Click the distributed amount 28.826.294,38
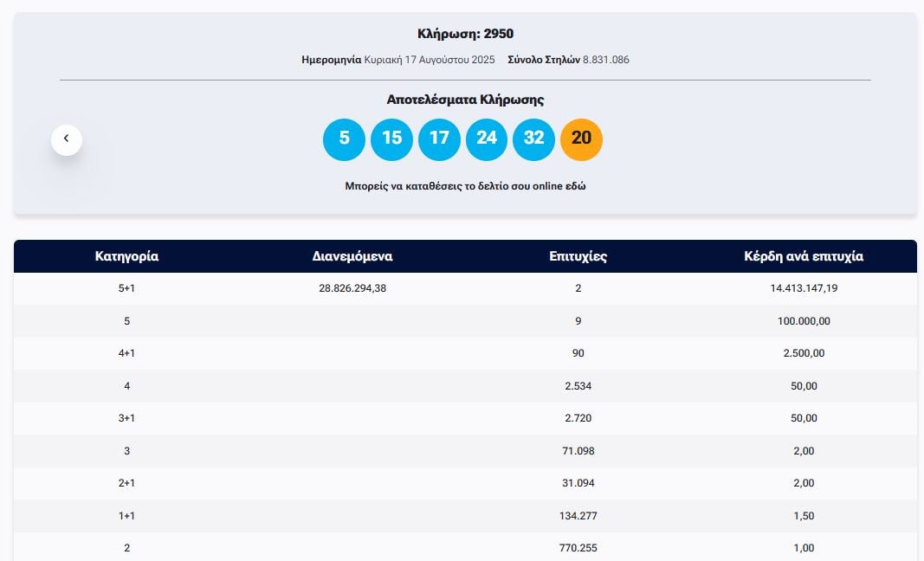 [x=352, y=288]
